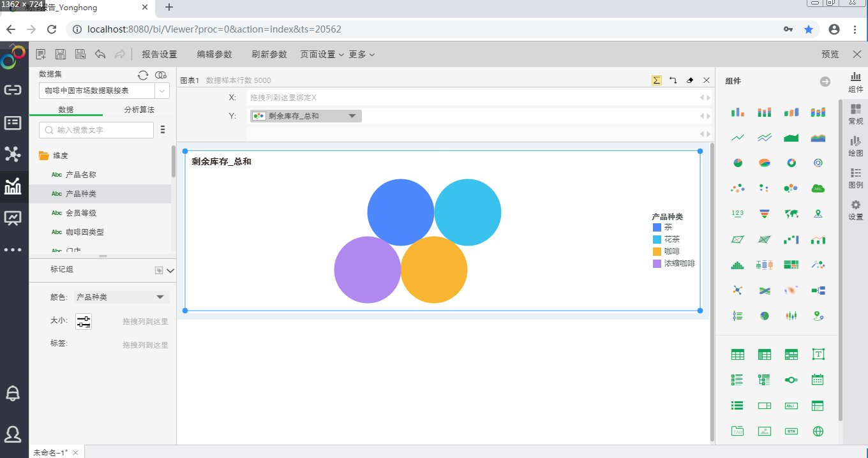Viewport: 868px width, 458px height.
Task: Select the bar chart component icon
Action: click(737, 112)
